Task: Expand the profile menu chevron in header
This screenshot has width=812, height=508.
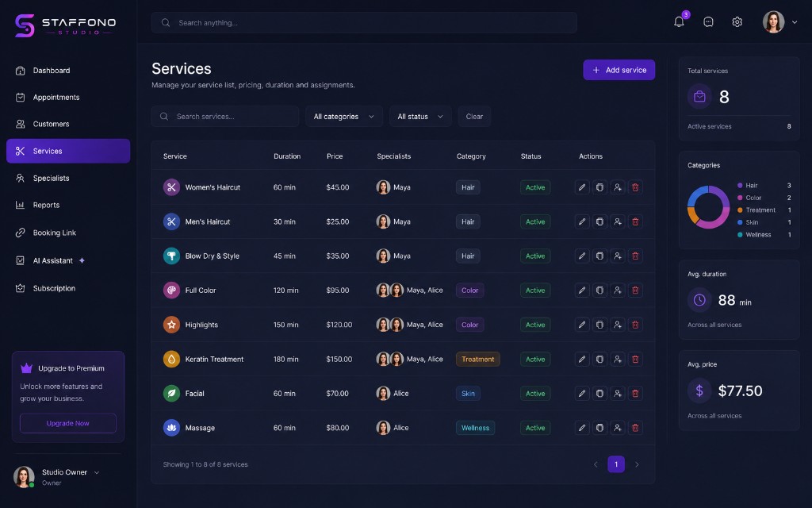Action: point(795,22)
